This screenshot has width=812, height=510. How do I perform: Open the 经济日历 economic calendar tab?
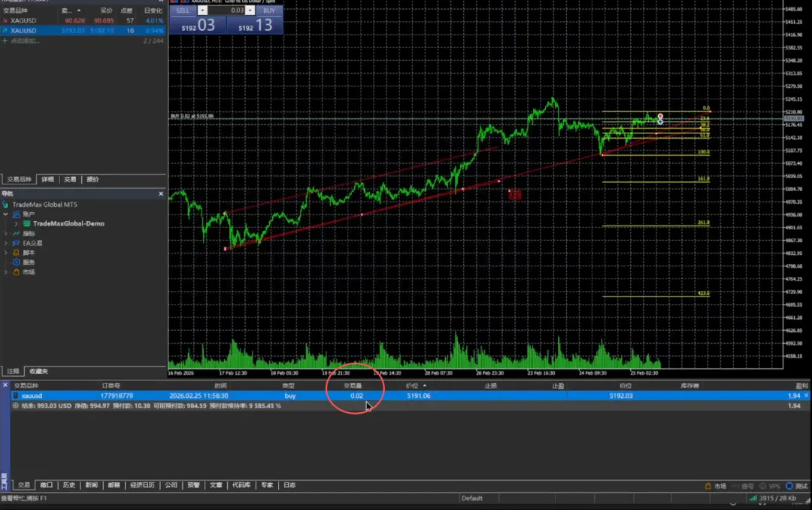(141, 485)
